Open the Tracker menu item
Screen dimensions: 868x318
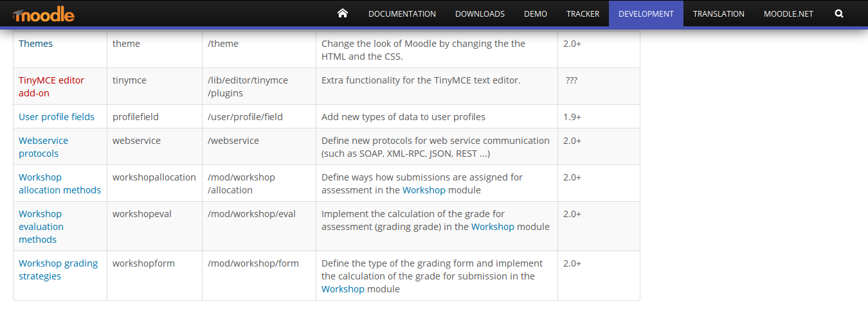583,13
